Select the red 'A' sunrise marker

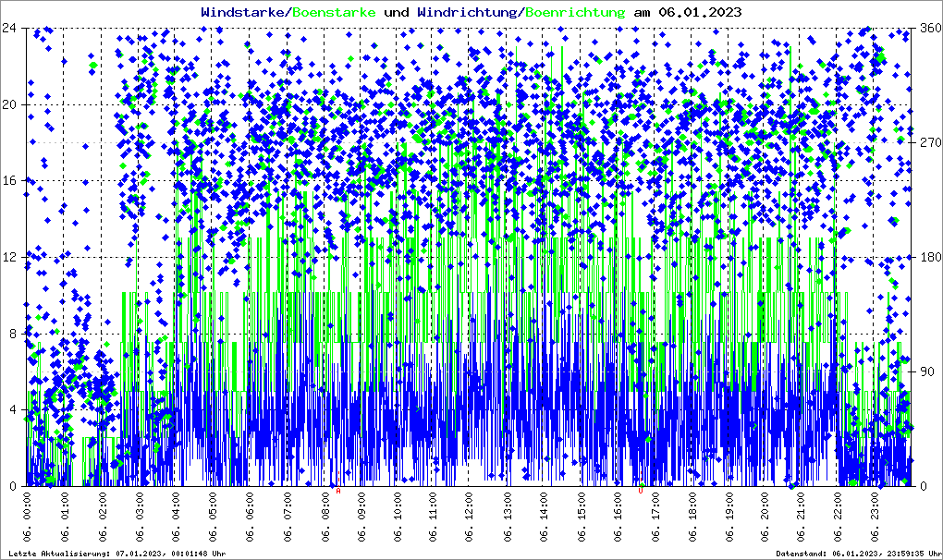point(338,491)
